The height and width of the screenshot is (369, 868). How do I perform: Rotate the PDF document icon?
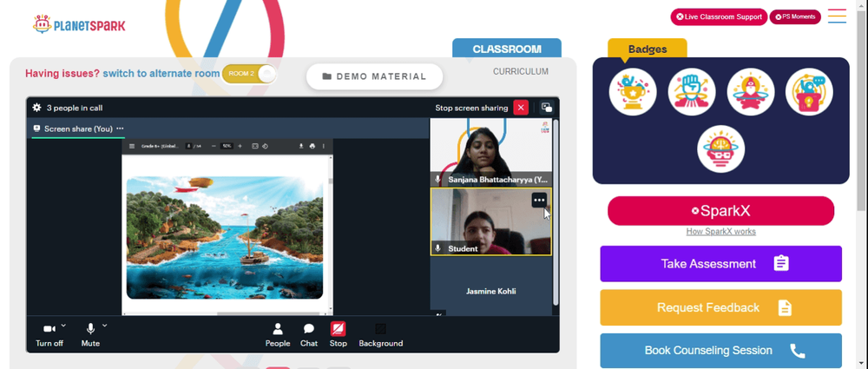265,146
